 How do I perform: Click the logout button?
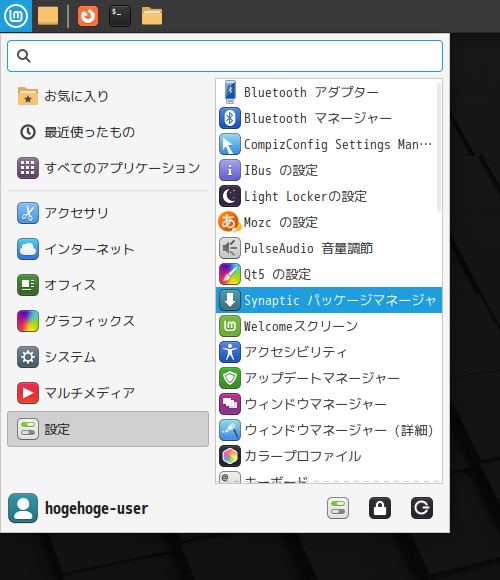(x=422, y=508)
